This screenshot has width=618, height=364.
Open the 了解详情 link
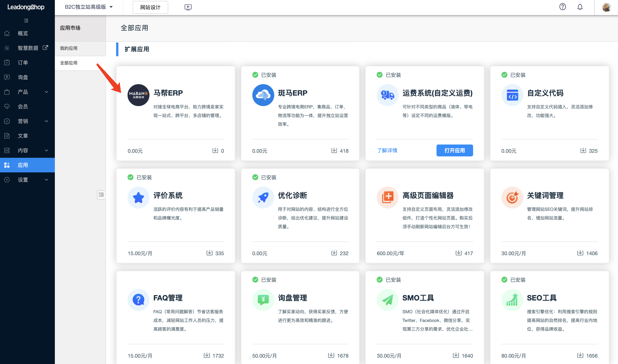click(x=387, y=150)
